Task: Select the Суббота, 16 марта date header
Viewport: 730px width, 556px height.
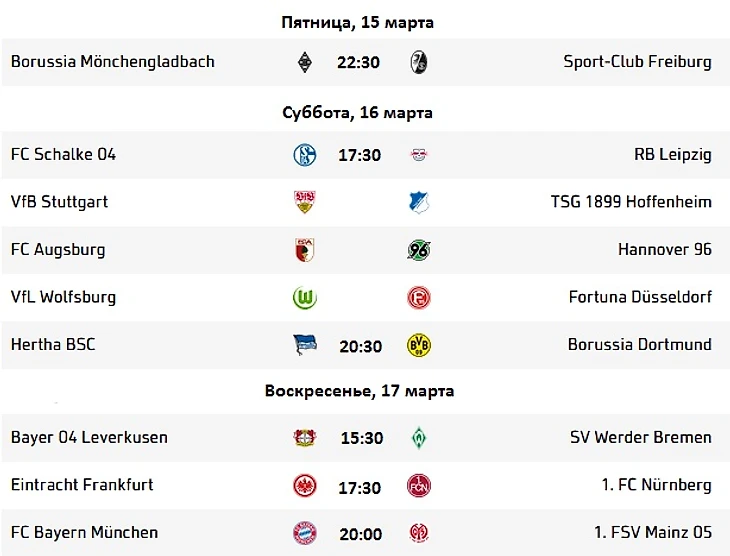Action: pyautogui.click(x=358, y=113)
